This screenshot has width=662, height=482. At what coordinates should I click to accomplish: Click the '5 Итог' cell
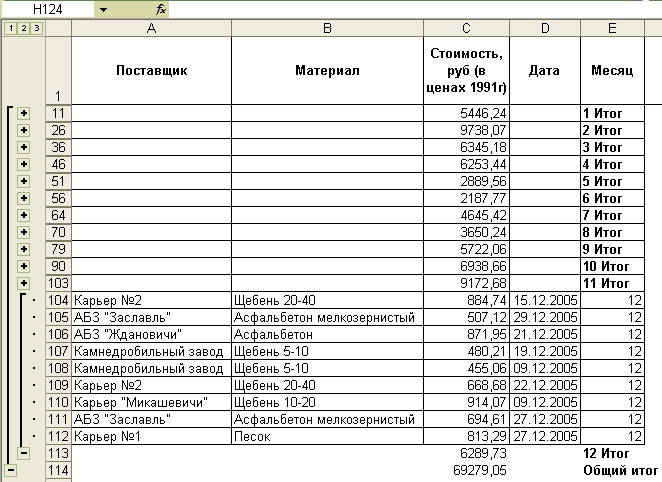[612, 181]
